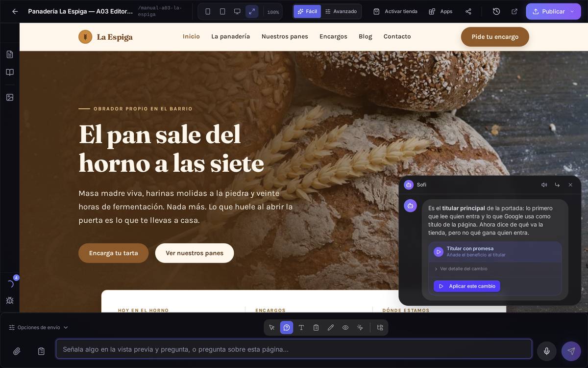Select the pointer selection tool

pos(272,327)
